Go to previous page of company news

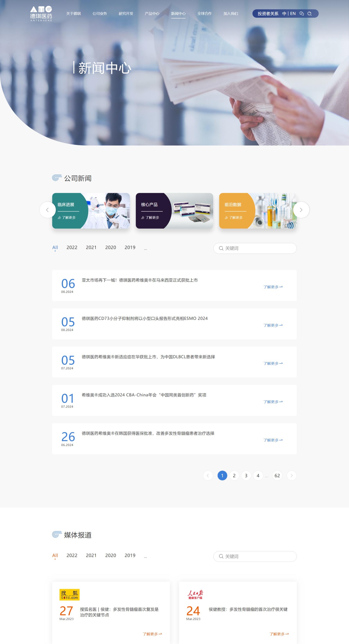208,476
